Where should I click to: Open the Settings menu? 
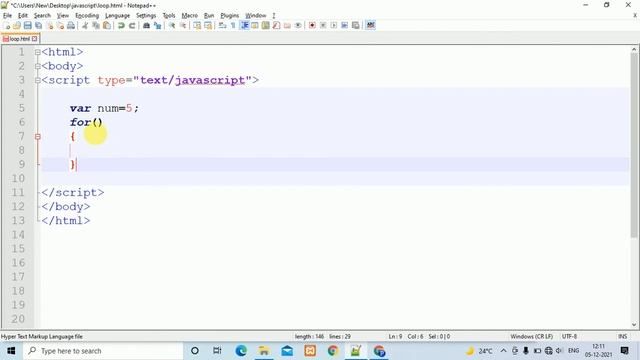coord(146,16)
